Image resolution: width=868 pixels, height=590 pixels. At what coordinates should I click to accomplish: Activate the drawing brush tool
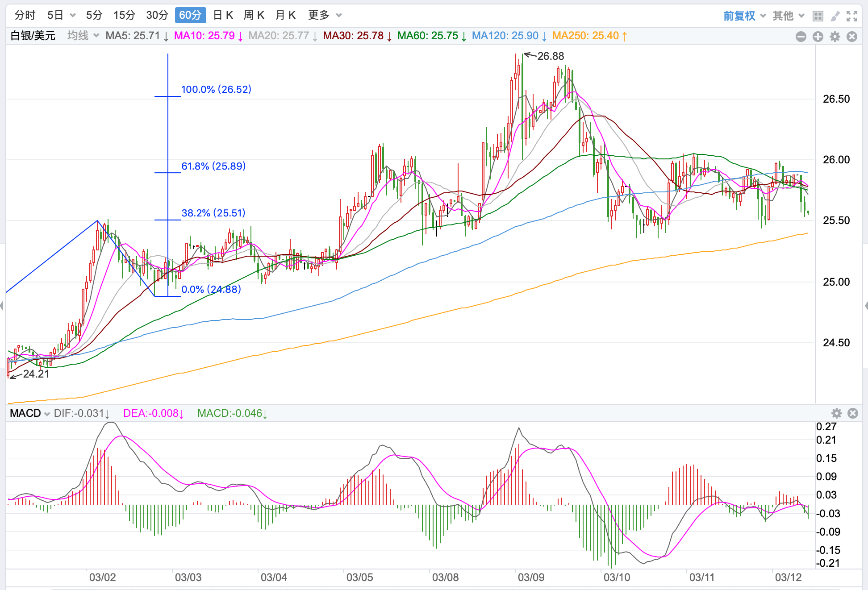pos(835,16)
